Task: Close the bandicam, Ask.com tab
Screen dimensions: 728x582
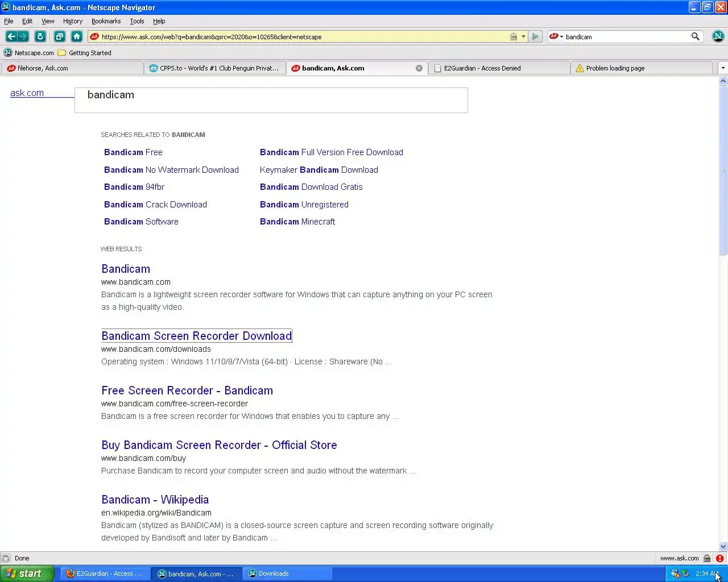Action: 419,68
